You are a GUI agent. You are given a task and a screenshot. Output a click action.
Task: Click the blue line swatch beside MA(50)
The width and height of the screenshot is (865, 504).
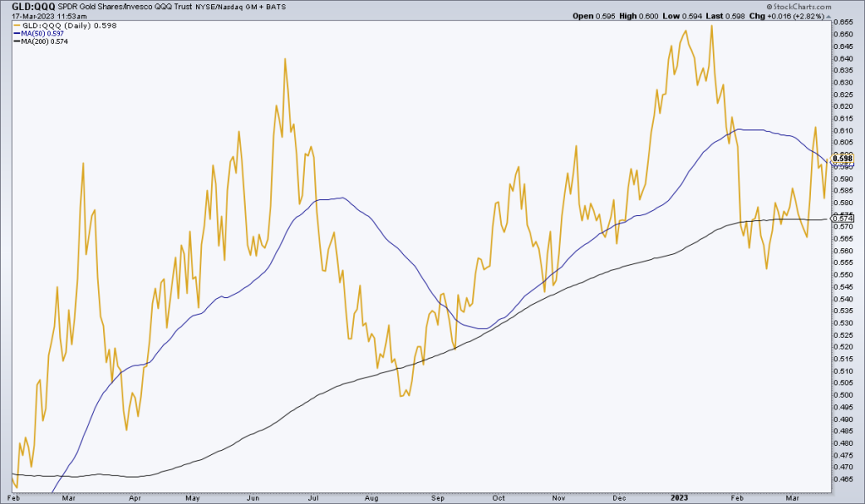point(16,34)
